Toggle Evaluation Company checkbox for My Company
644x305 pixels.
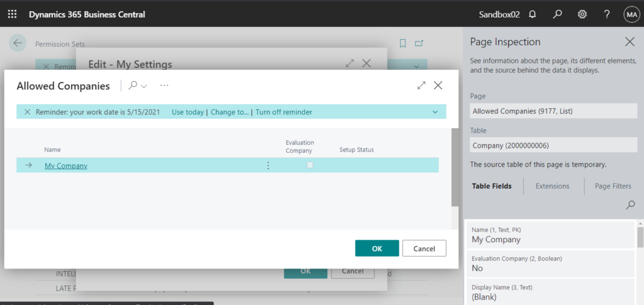point(310,165)
